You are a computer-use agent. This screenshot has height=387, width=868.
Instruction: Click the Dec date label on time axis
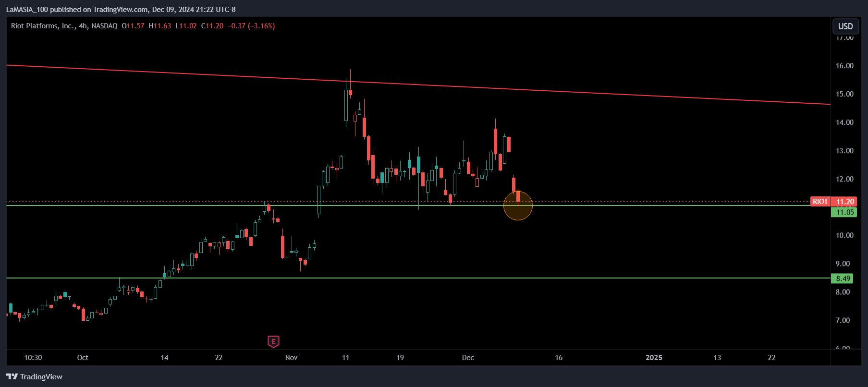[468, 358]
